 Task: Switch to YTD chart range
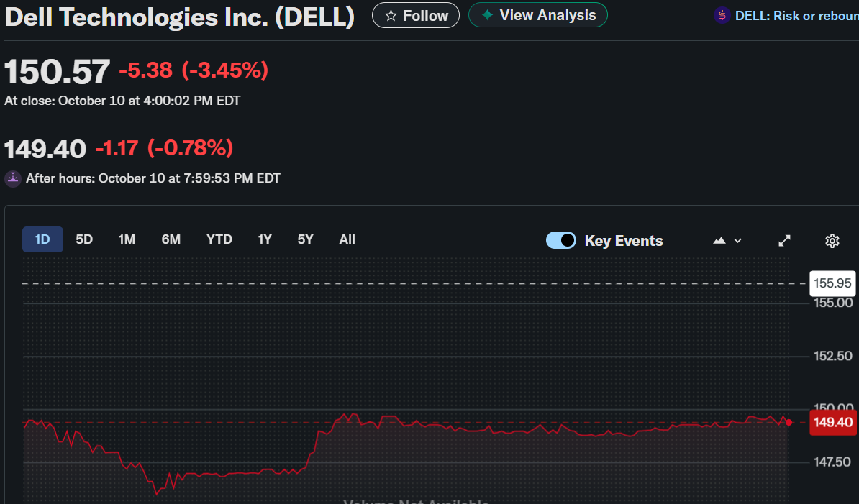click(x=219, y=239)
